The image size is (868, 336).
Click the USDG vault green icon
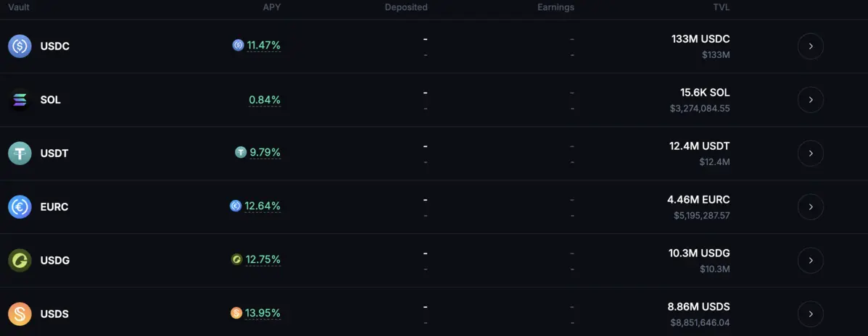20,261
